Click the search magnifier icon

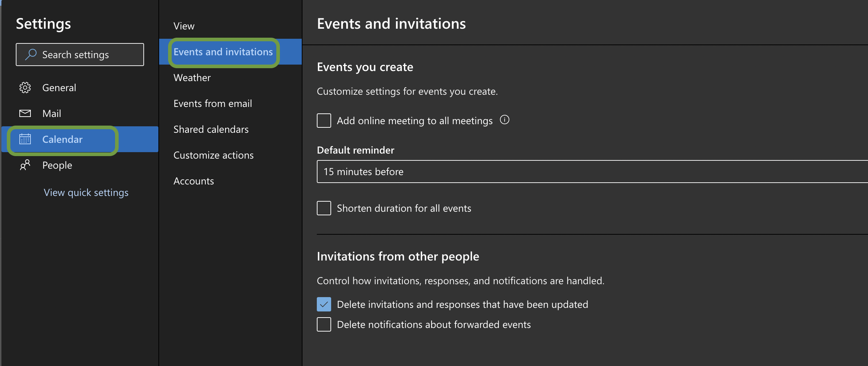tap(31, 55)
